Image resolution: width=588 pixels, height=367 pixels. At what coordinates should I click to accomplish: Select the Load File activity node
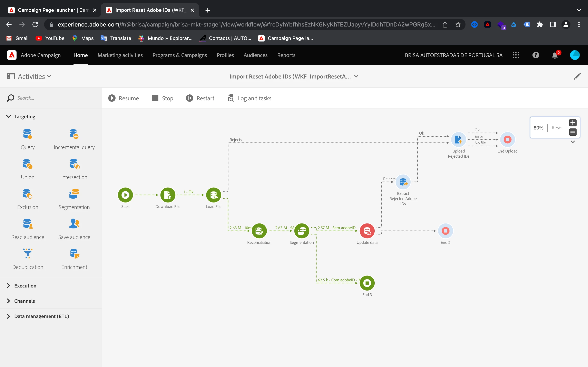[x=214, y=195]
